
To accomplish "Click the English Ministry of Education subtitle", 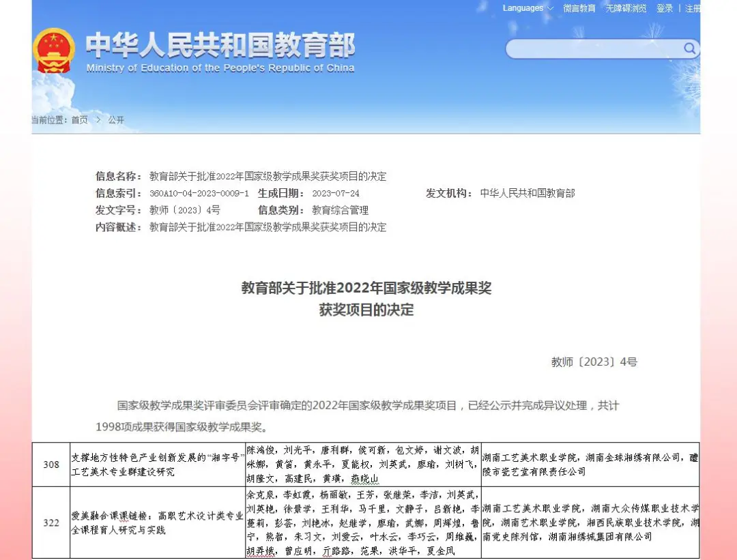I will pos(220,68).
